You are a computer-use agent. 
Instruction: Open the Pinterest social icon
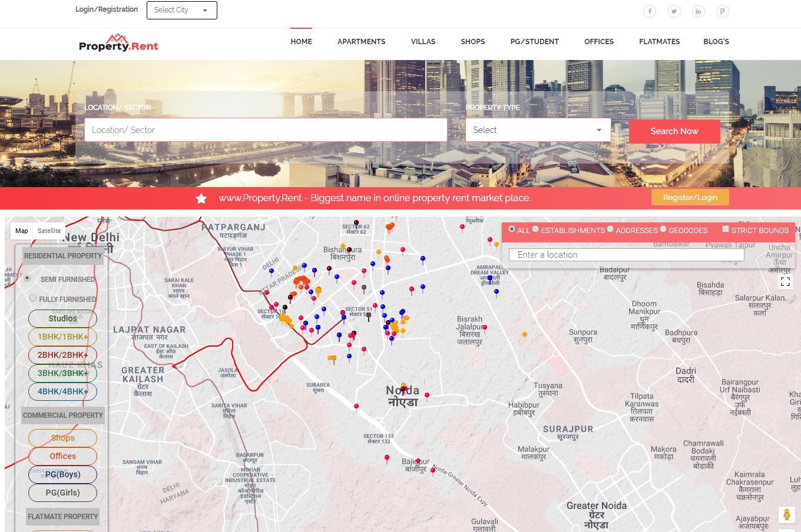(x=722, y=11)
